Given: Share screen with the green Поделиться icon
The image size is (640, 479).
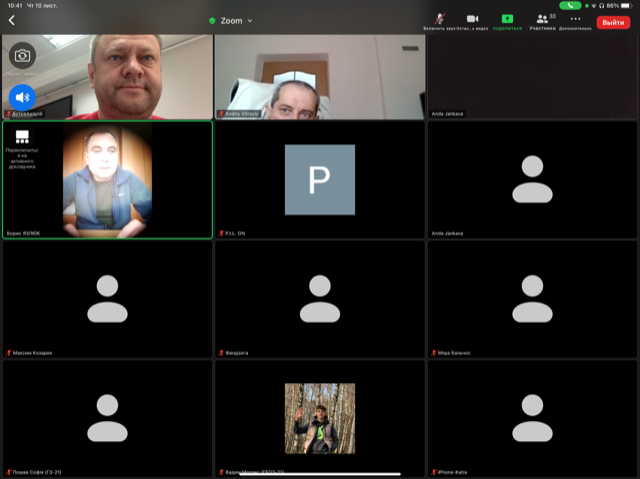Looking at the screenshot, I should click(507, 19).
